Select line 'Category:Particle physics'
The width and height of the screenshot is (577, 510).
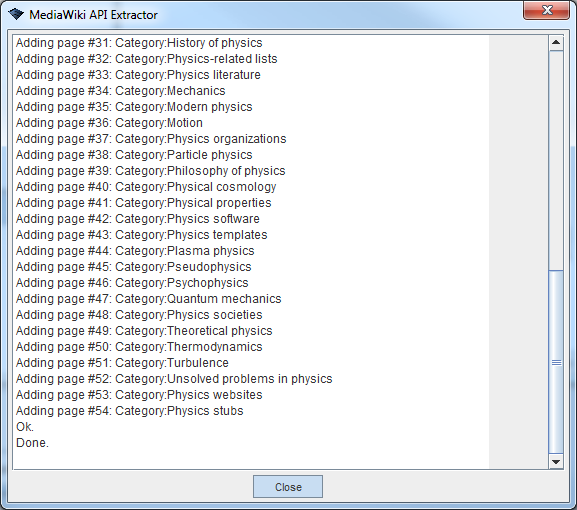(x=134, y=155)
